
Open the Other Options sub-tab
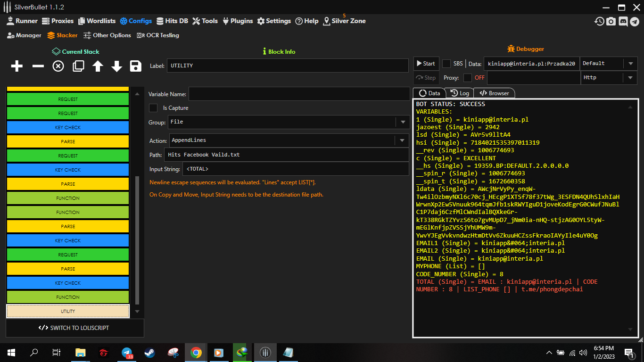107,35
